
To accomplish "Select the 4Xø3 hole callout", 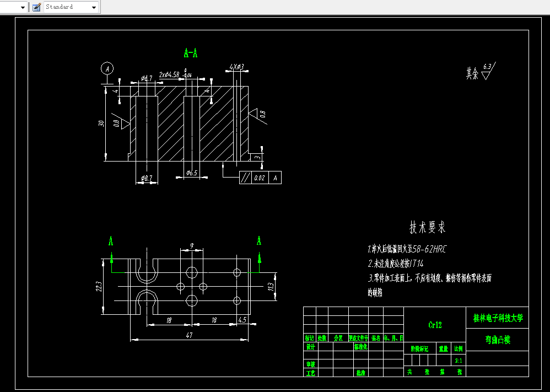I will 237,67.
